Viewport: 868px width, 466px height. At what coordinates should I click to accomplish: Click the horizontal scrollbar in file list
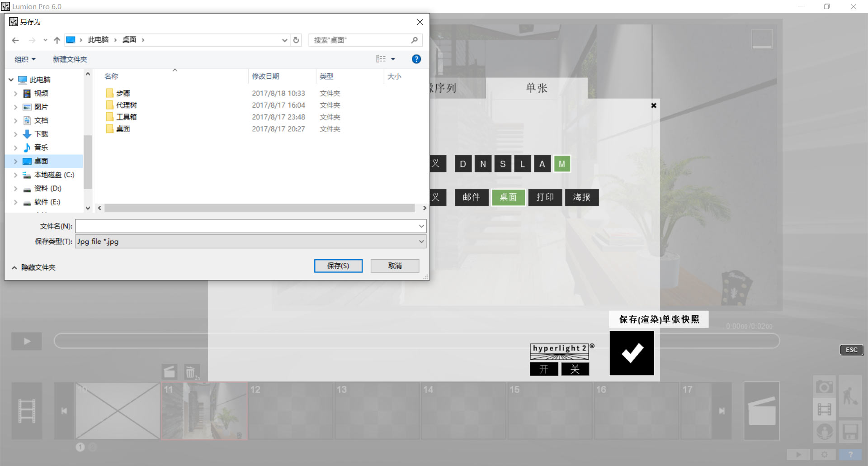[259, 208]
